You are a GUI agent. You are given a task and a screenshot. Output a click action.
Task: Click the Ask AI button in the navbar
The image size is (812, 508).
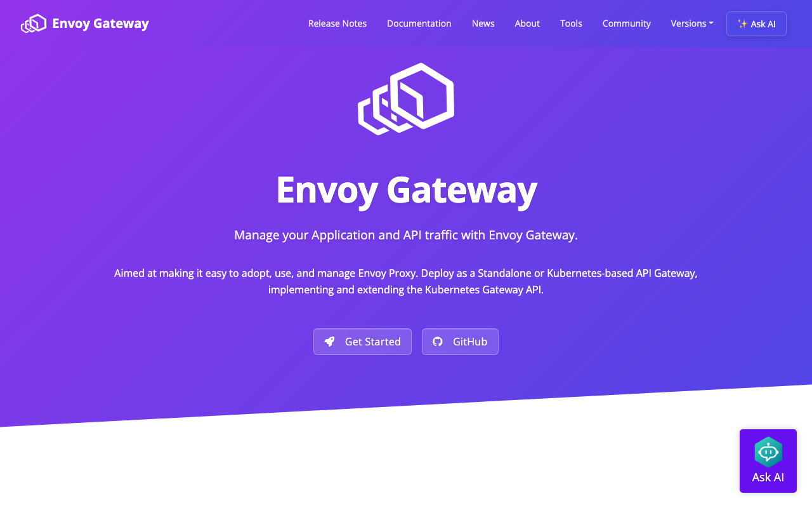pos(756,23)
